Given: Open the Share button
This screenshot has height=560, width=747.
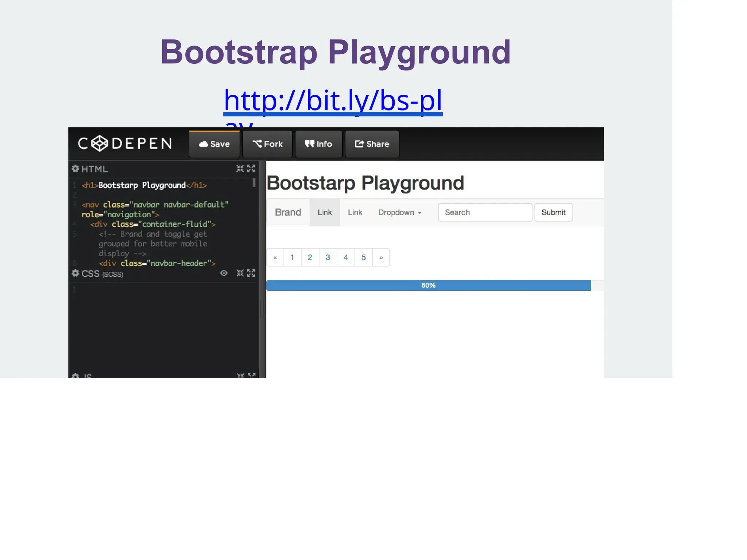Looking at the screenshot, I should point(372,144).
